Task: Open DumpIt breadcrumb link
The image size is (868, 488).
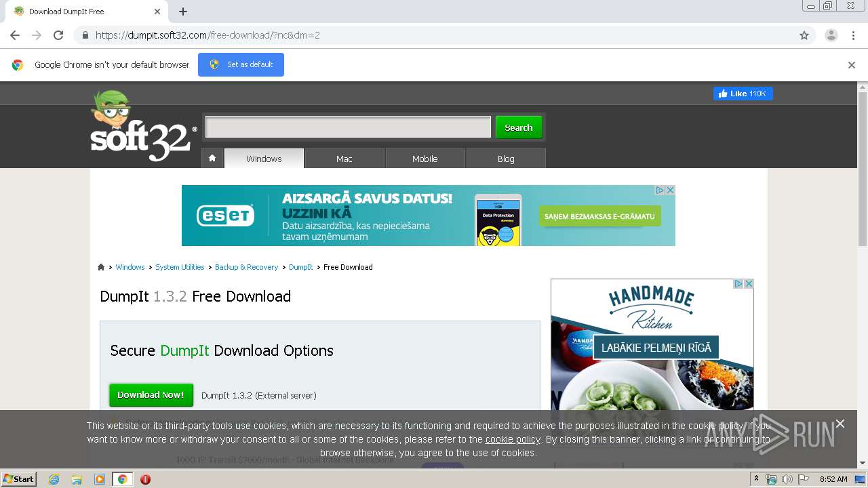Action: pyautogui.click(x=301, y=267)
